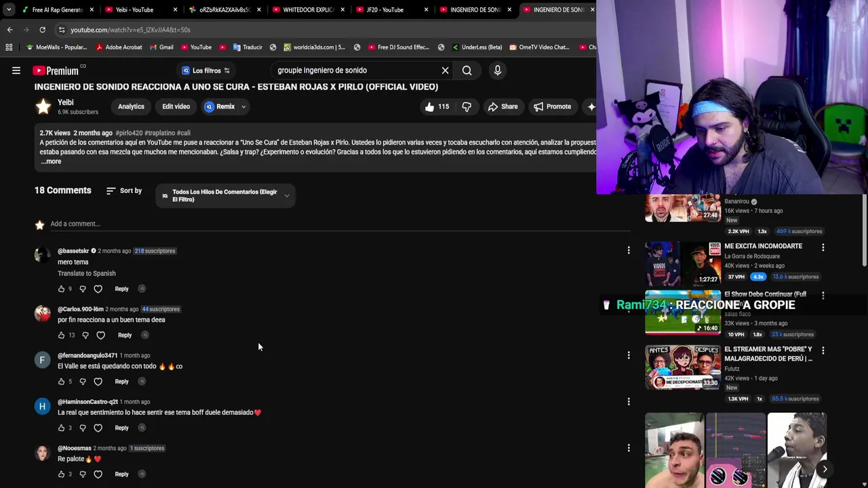The width and height of the screenshot is (868, 488).
Task: Go to YouTube Premium home logo
Action: click(56, 70)
